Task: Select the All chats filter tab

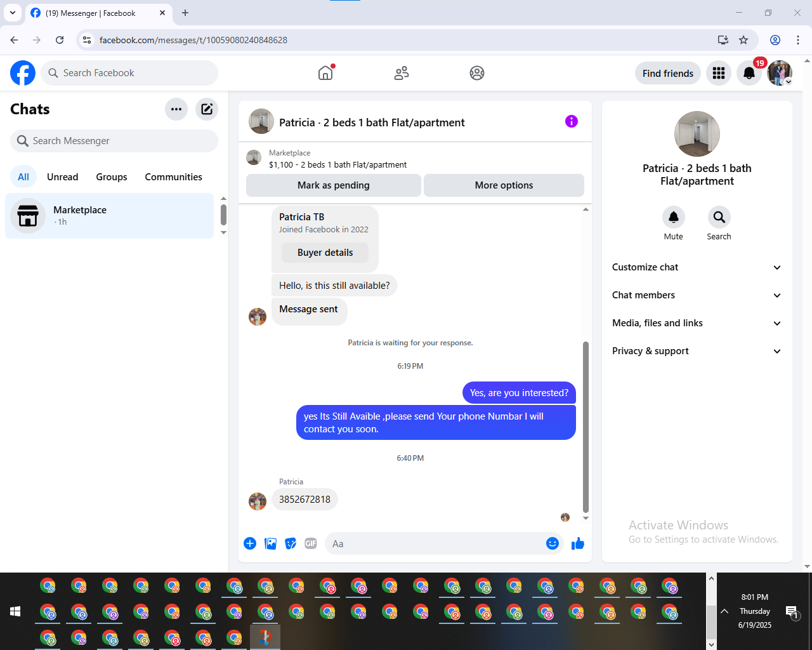Action: coord(23,177)
